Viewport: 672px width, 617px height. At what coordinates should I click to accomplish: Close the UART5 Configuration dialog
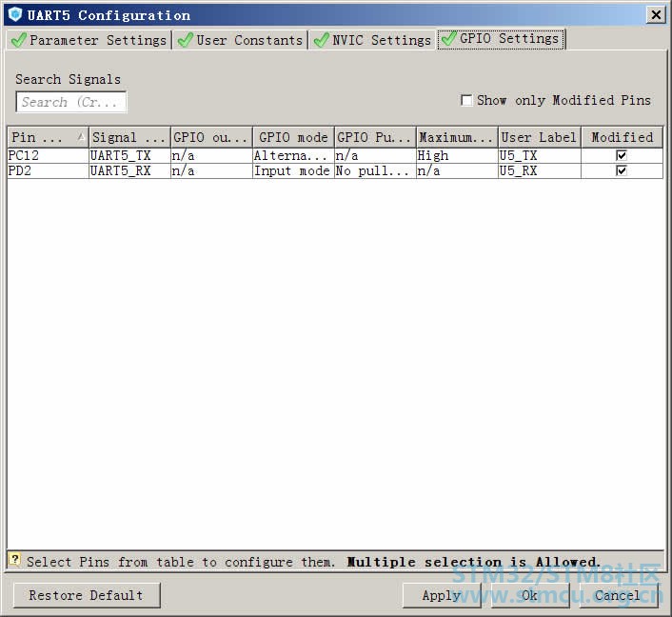(656, 15)
